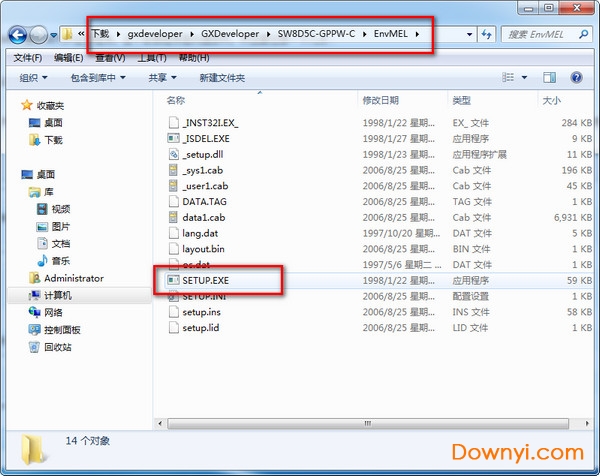The image size is (600, 476).
Task: Click the change view icon
Action: tap(508, 78)
